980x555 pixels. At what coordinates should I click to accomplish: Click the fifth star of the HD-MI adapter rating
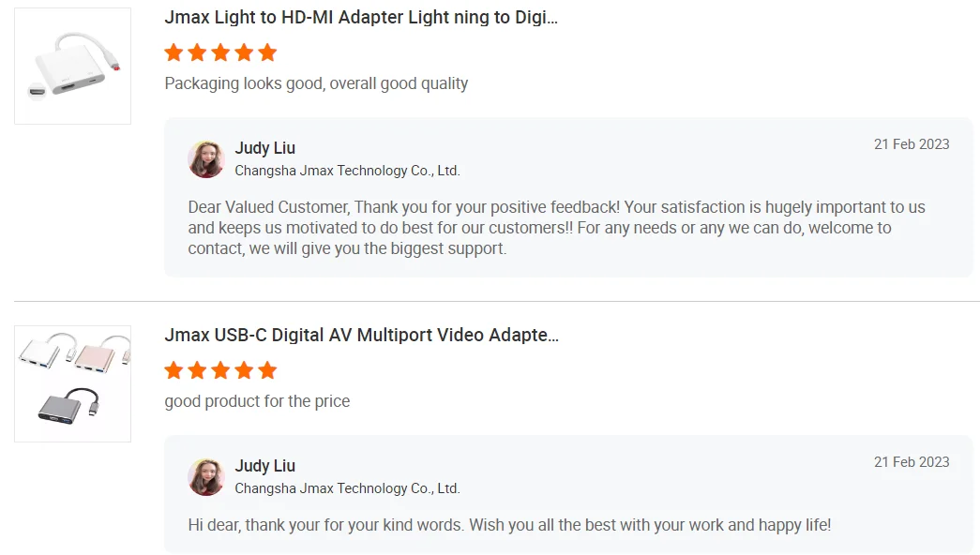(267, 52)
